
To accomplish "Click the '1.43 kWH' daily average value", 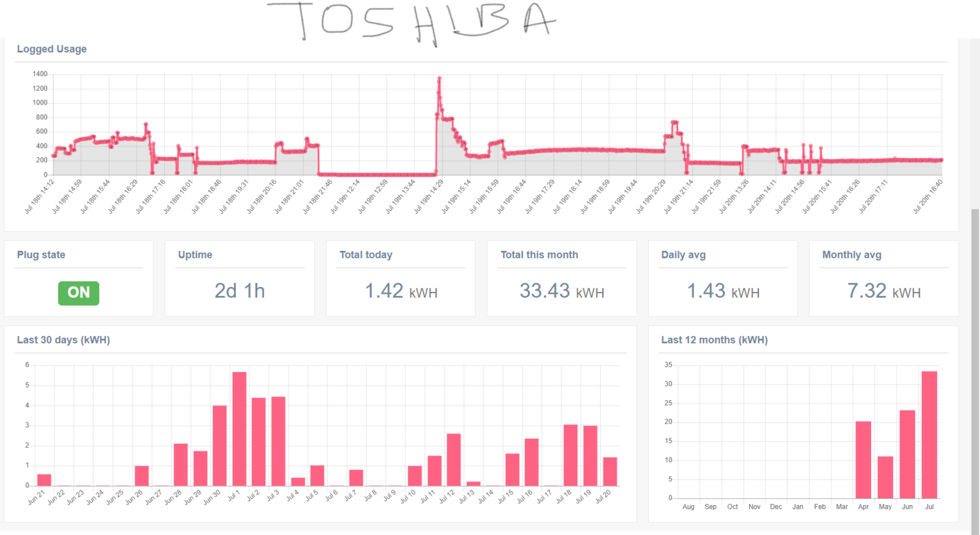I will pos(723,291).
